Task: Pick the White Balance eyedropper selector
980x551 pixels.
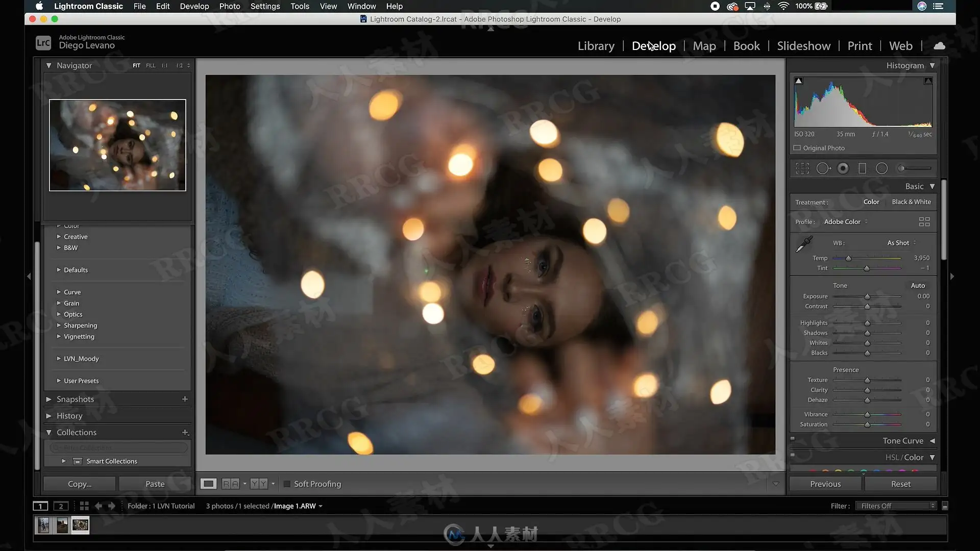Action: 804,244
